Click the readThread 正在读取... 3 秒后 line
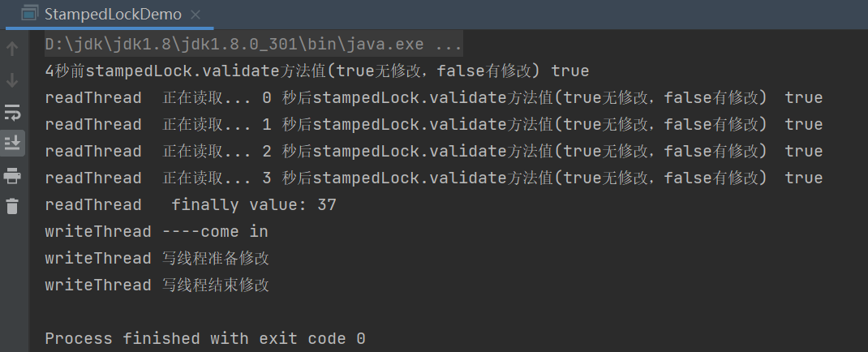Viewport: 868px width, 352px height. [433, 178]
